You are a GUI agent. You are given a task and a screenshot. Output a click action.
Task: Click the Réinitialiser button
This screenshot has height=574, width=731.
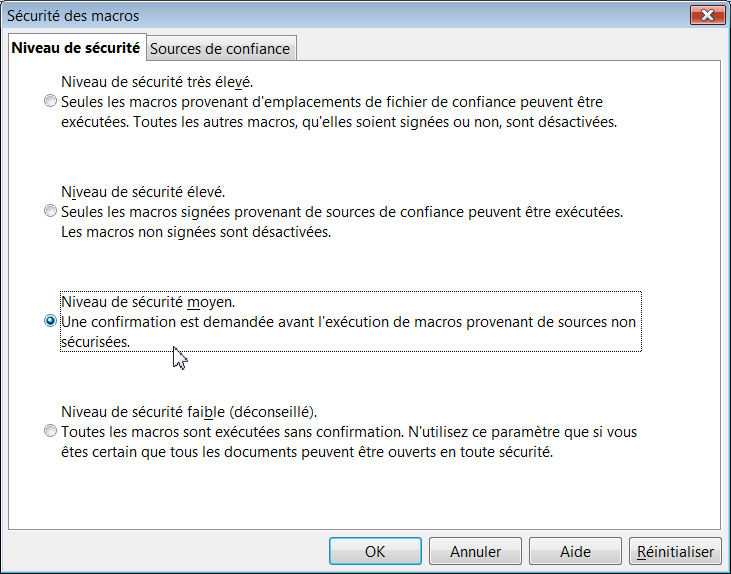point(675,551)
